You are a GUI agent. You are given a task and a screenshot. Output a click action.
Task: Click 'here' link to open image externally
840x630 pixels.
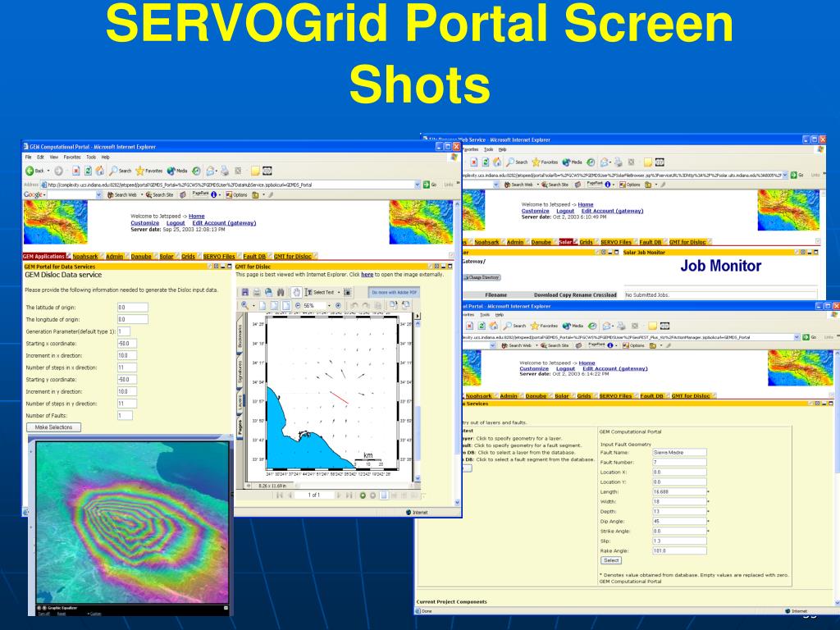point(367,274)
